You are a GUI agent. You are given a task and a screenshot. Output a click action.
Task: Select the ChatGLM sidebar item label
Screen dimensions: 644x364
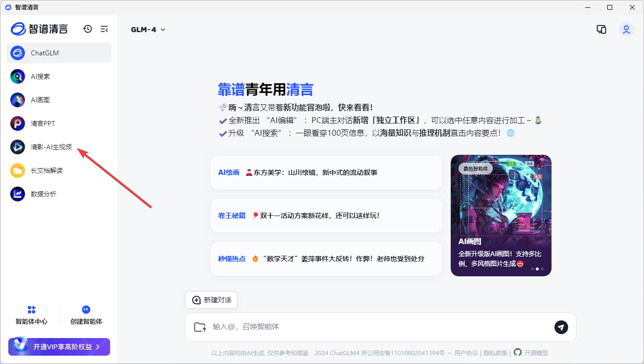click(x=45, y=53)
